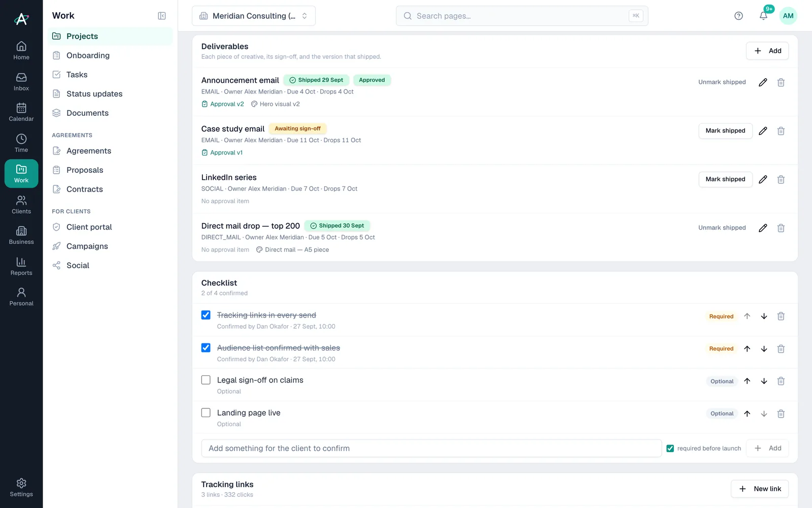Open Hero visual v2 attachment
Image resolution: width=812 pixels, height=508 pixels.
click(276, 104)
